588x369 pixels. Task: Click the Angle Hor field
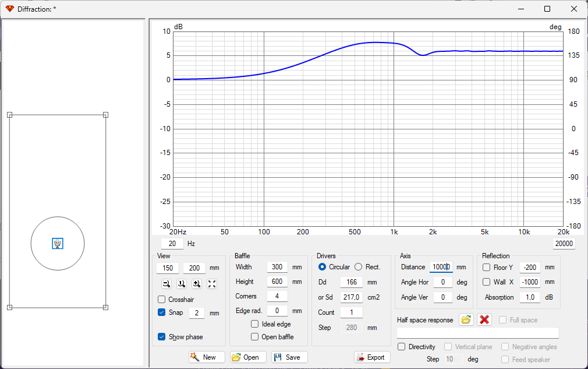coord(443,282)
